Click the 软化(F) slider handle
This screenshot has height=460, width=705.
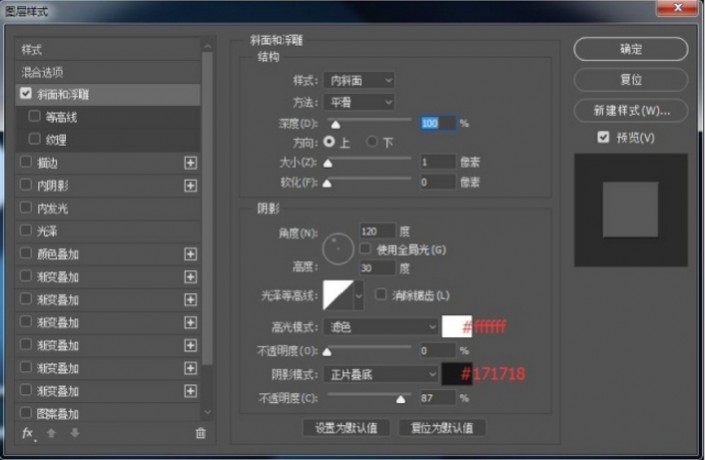327,183
